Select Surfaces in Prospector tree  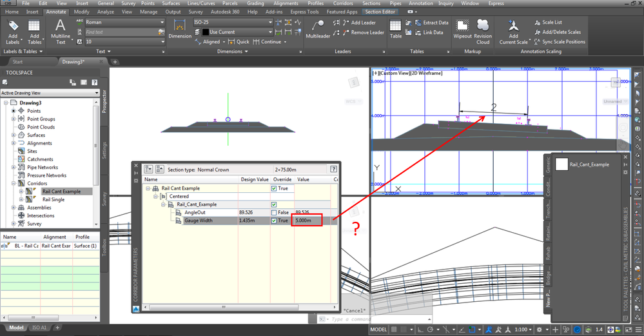pos(36,135)
